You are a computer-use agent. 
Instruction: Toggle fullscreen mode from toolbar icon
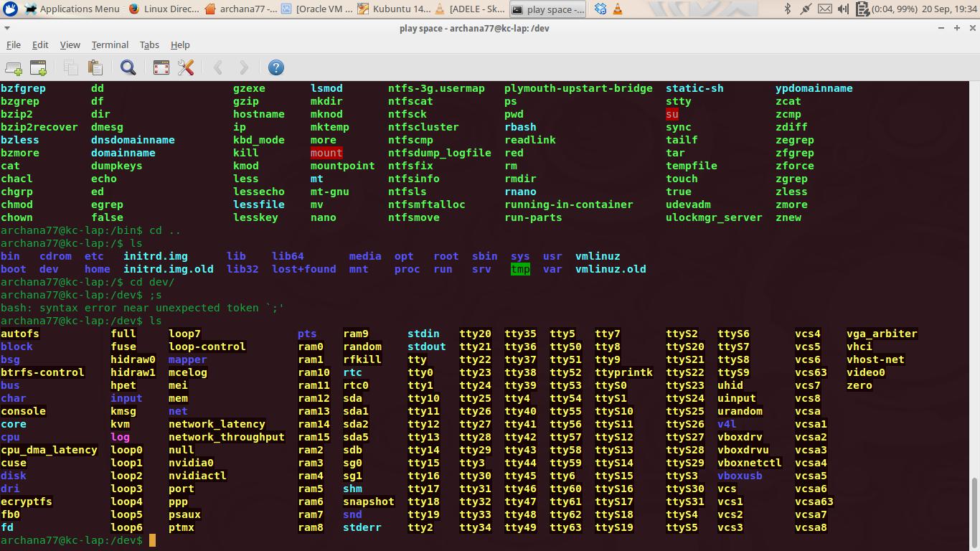pyautogui.click(x=161, y=67)
